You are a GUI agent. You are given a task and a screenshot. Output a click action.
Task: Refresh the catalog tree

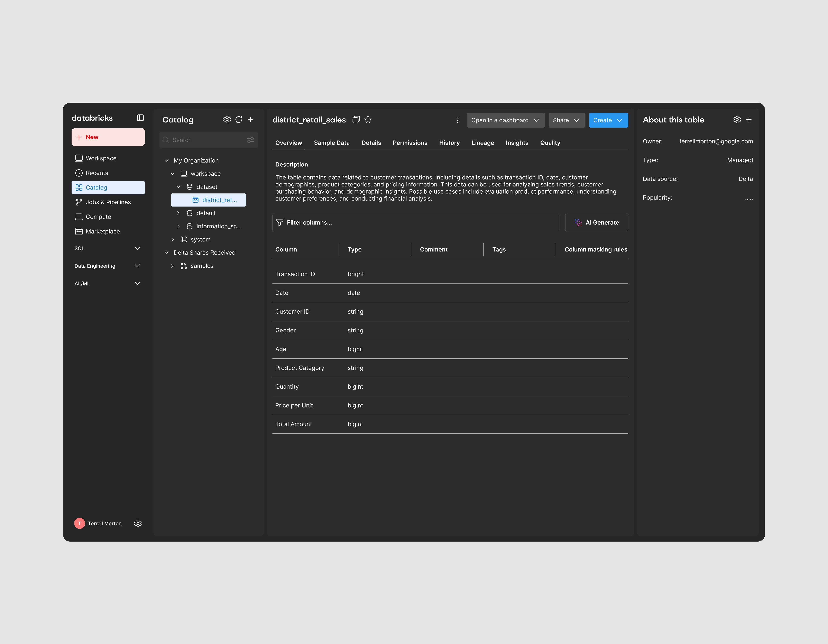click(238, 119)
